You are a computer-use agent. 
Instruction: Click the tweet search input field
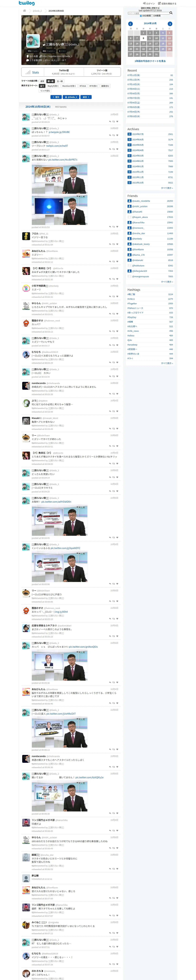(x=148, y=13)
